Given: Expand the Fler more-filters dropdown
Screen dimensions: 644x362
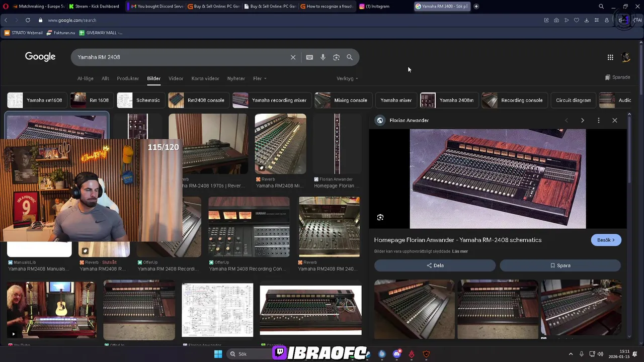Looking at the screenshot, I should point(260,78).
